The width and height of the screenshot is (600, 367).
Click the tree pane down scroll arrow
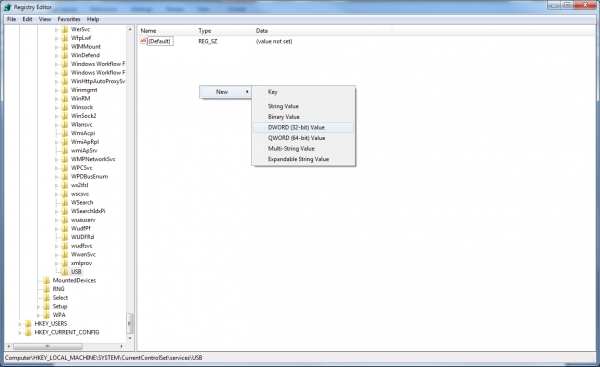[130, 338]
